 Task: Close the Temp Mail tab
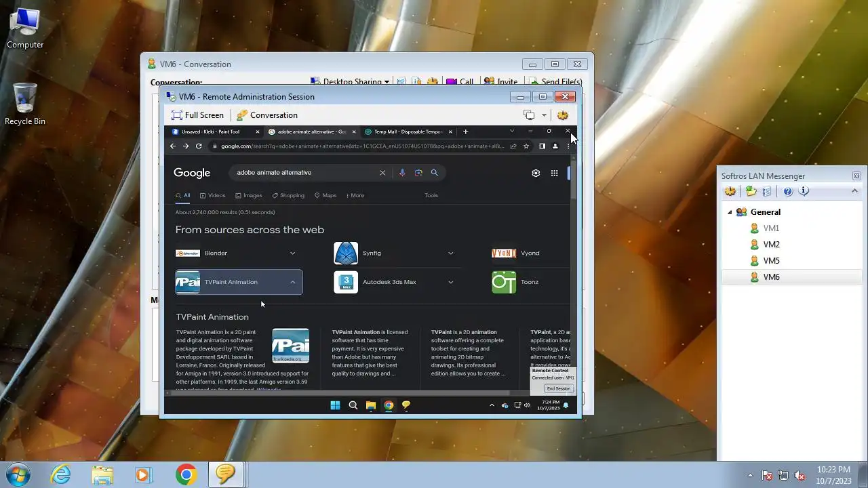450,131
